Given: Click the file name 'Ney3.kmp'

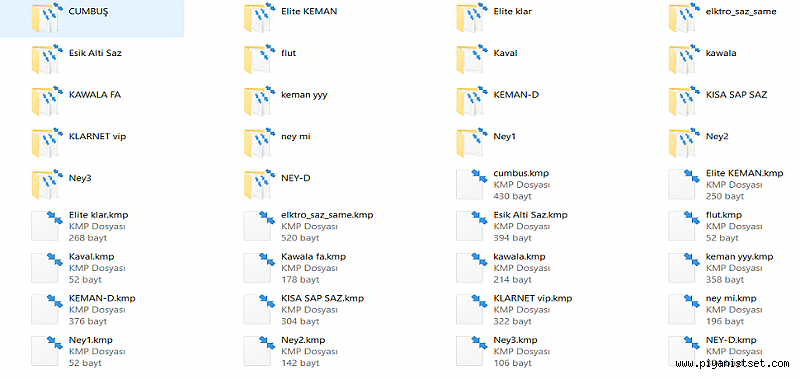Looking at the screenshot, I should point(516,341).
